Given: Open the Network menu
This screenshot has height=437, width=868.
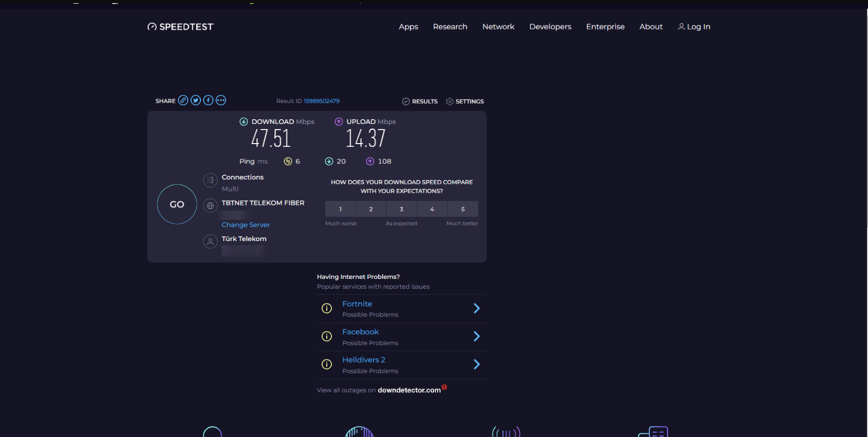Looking at the screenshot, I should coord(498,27).
